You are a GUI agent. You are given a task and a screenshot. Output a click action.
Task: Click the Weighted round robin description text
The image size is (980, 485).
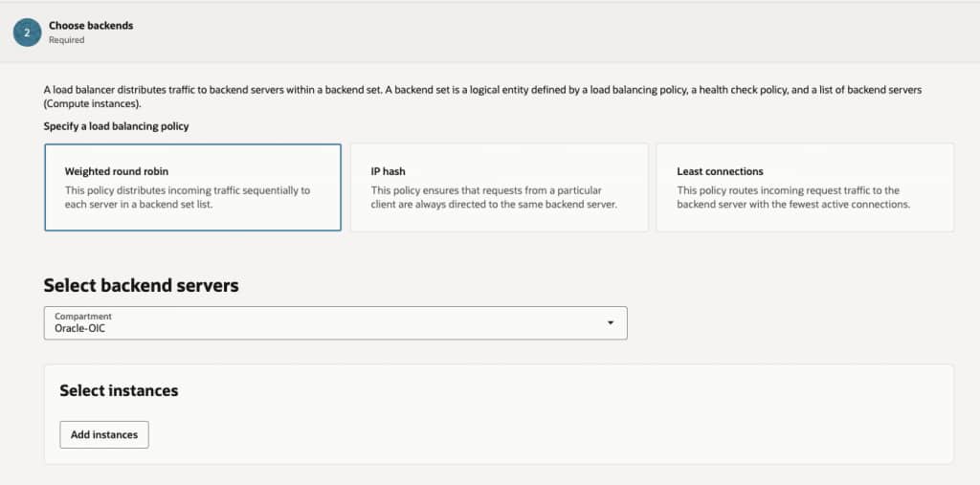click(188, 197)
